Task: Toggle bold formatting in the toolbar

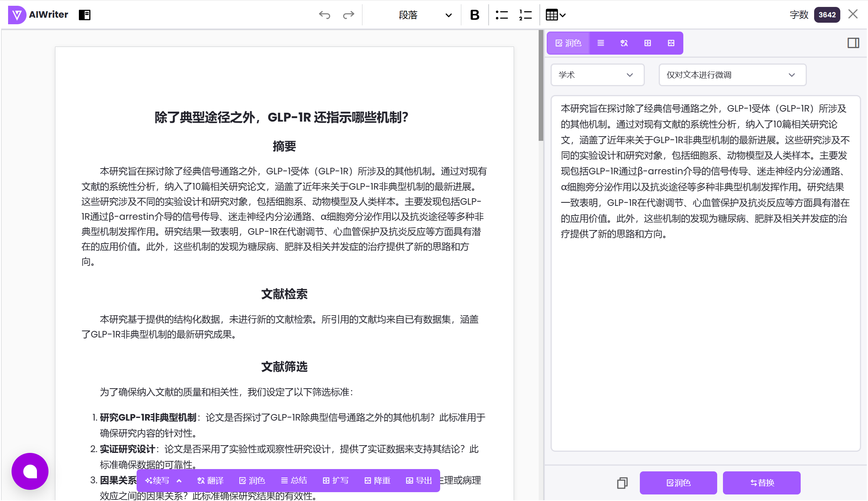Action: pos(474,15)
